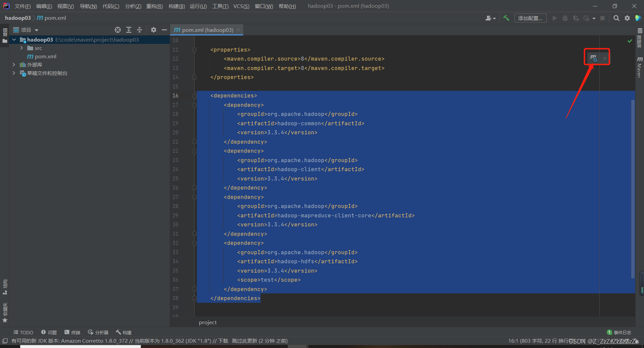The width and height of the screenshot is (644, 348).
Task: Open the 问题 problems tool window
Action: (x=49, y=332)
